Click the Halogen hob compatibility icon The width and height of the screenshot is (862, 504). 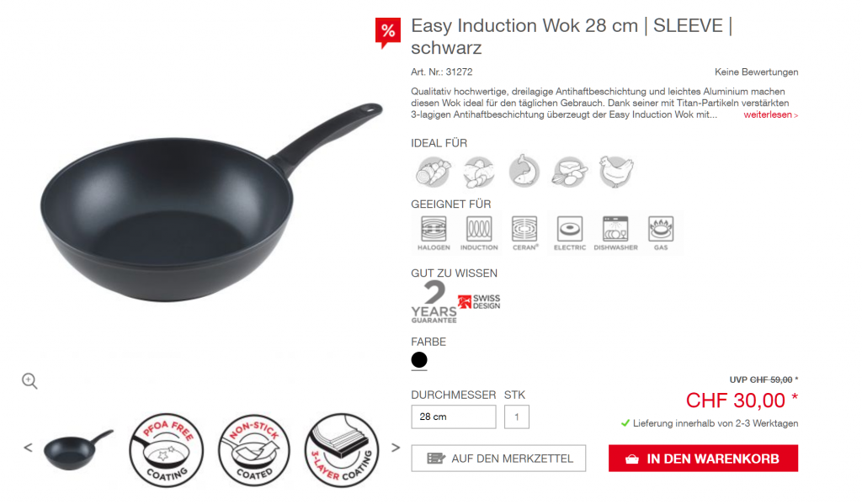point(434,233)
